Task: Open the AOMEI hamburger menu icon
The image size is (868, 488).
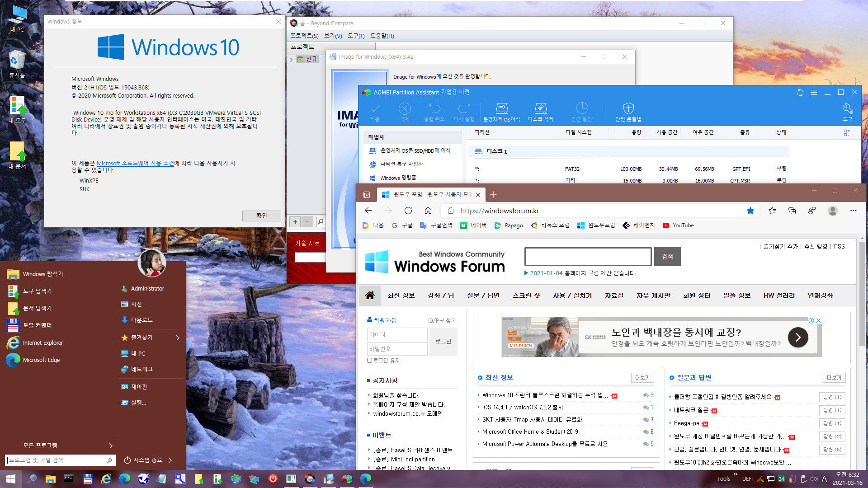Action: coord(814,93)
